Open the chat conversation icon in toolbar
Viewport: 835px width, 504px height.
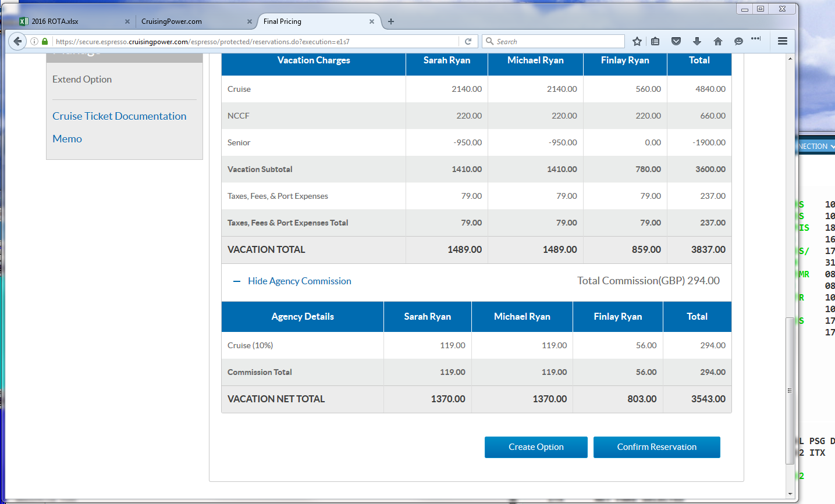[x=738, y=41]
